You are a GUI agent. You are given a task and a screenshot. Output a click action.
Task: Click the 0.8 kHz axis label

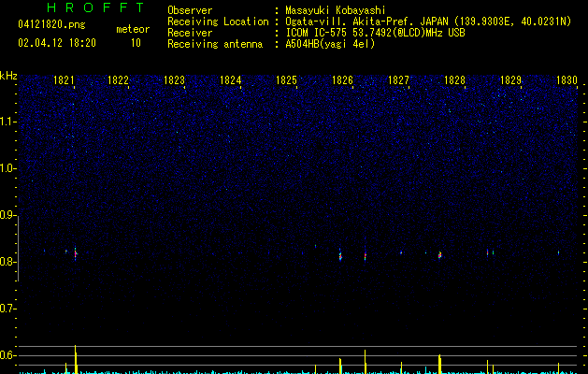point(7,262)
